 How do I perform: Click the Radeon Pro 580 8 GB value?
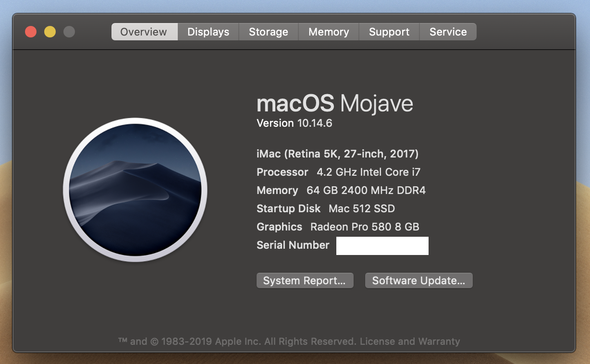(365, 227)
